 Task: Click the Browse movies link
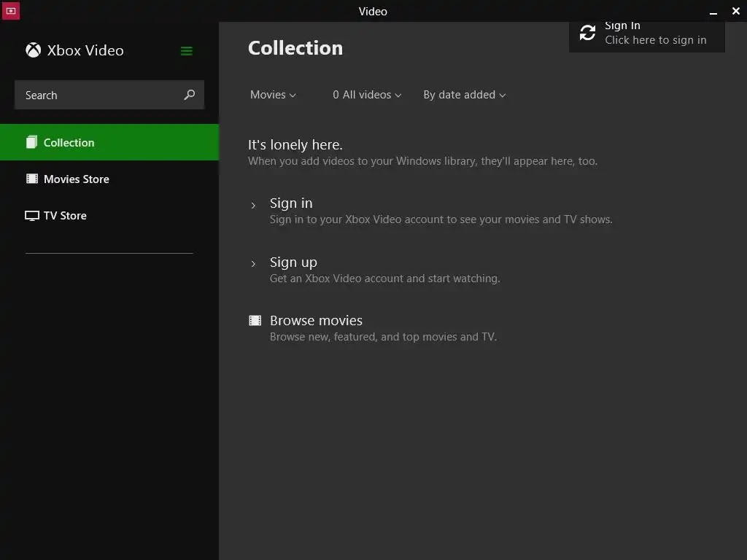tap(316, 321)
